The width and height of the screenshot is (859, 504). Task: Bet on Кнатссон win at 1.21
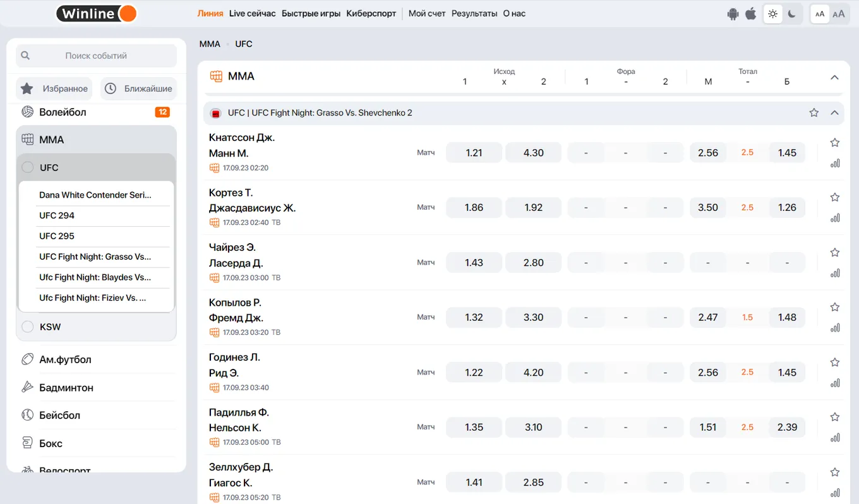(474, 153)
